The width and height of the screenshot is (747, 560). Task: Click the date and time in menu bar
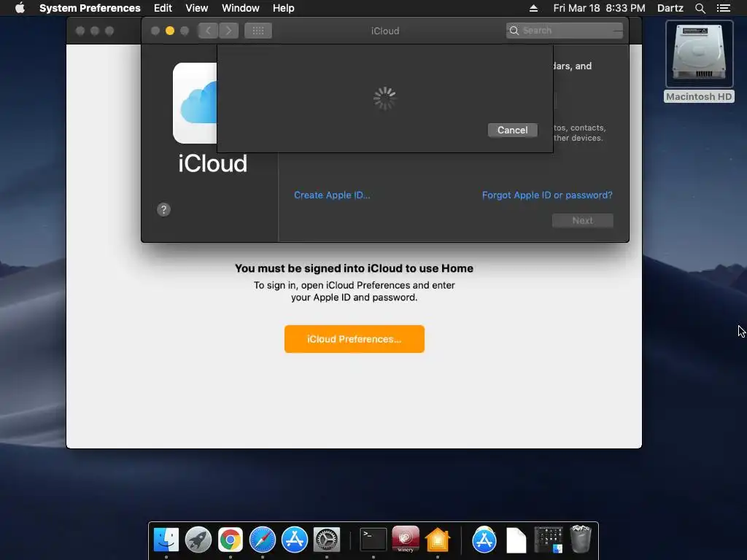(600, 8)
